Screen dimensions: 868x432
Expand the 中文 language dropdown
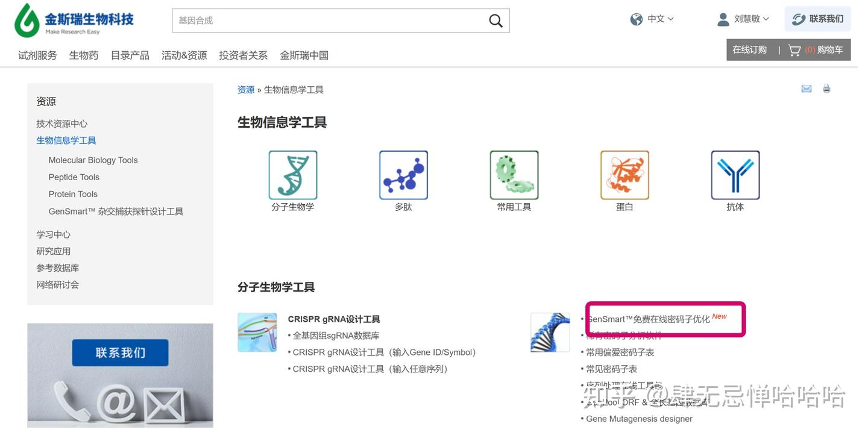tap(660, 19)
